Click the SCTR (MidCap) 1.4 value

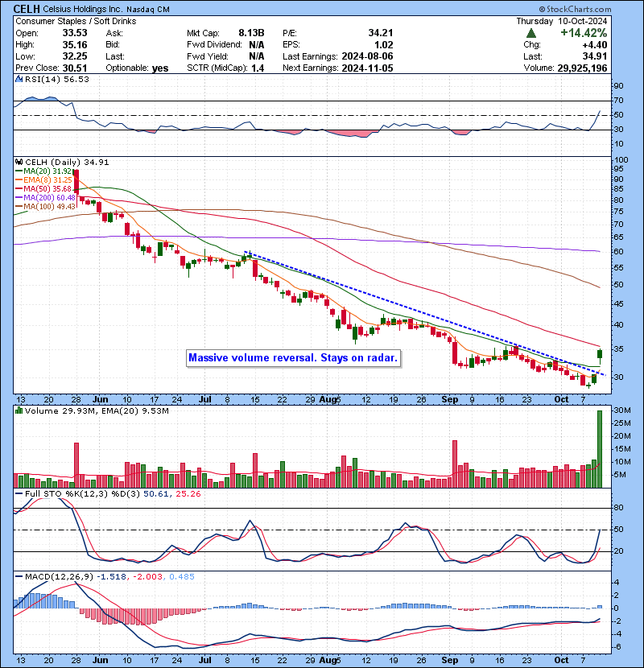pos(258,68)
